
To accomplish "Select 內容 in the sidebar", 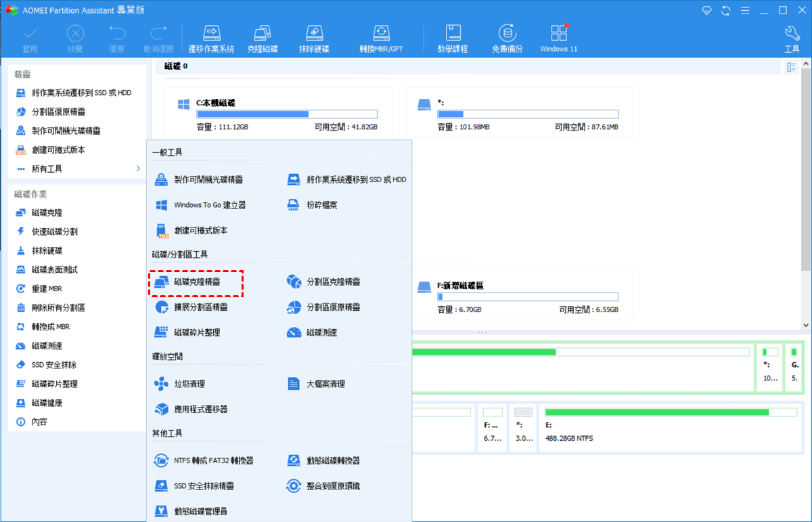I will tap(30, 421).
